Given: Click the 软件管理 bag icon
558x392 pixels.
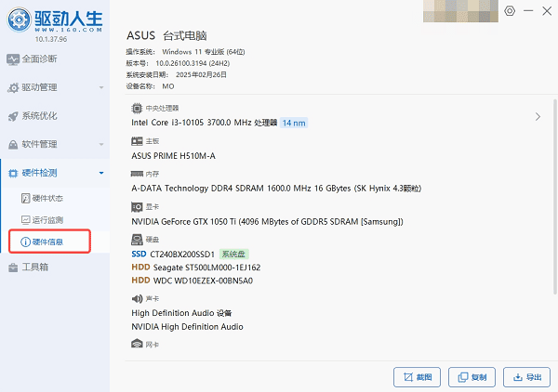Looking at the screenshot, I should (13, 145).
